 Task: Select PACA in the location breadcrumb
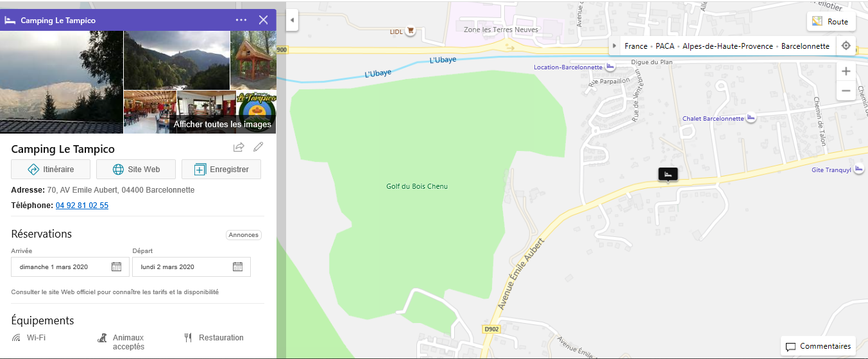[665, 46]
